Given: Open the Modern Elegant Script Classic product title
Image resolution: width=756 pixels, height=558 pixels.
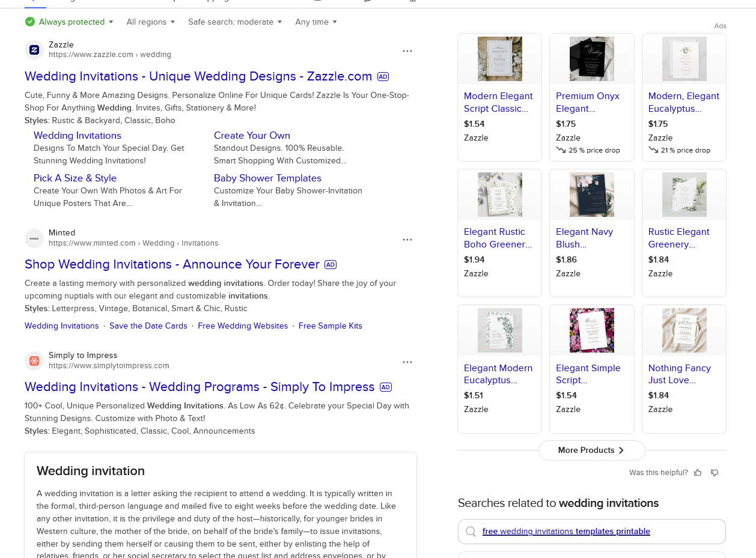Looking at the screenshot, I should (498, 102).
